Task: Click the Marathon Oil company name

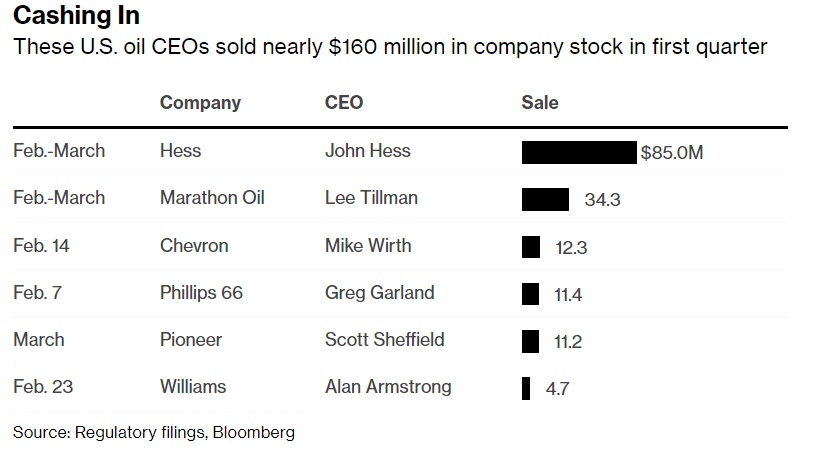Action: 212,198
